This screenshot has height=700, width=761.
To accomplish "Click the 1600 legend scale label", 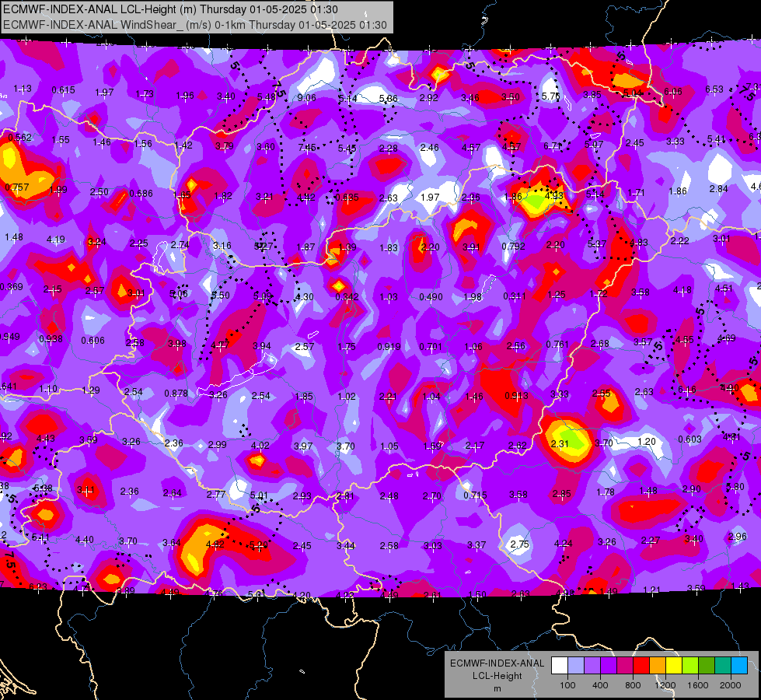I will [x=698, y=685].
